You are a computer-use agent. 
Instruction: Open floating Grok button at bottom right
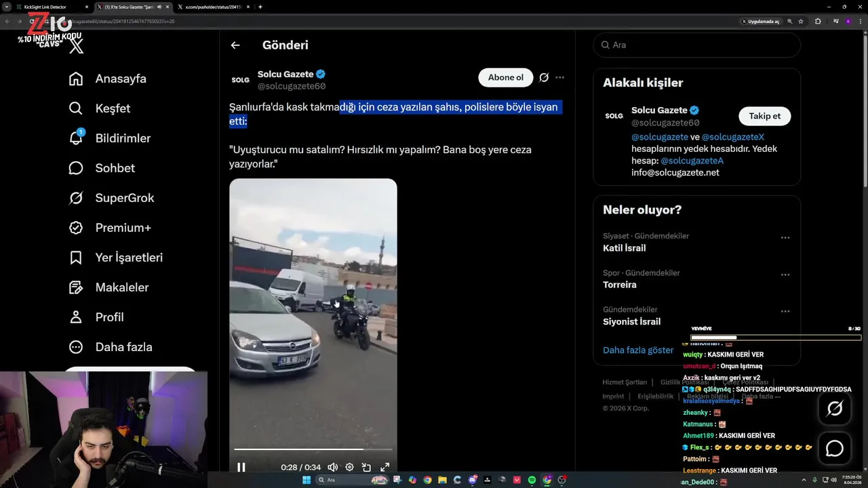[834, 408]
